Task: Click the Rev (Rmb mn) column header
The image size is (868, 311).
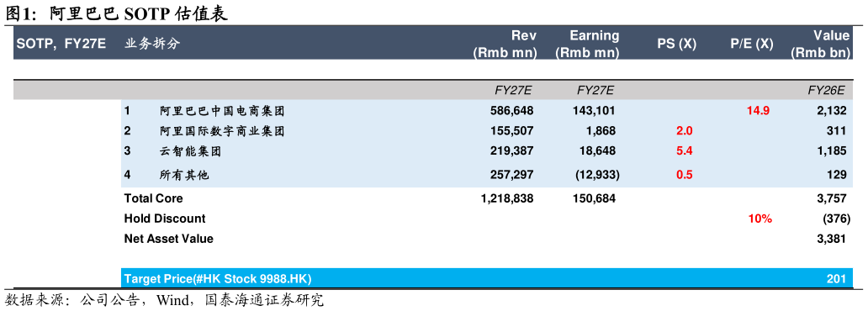Action: pos(505,44)
